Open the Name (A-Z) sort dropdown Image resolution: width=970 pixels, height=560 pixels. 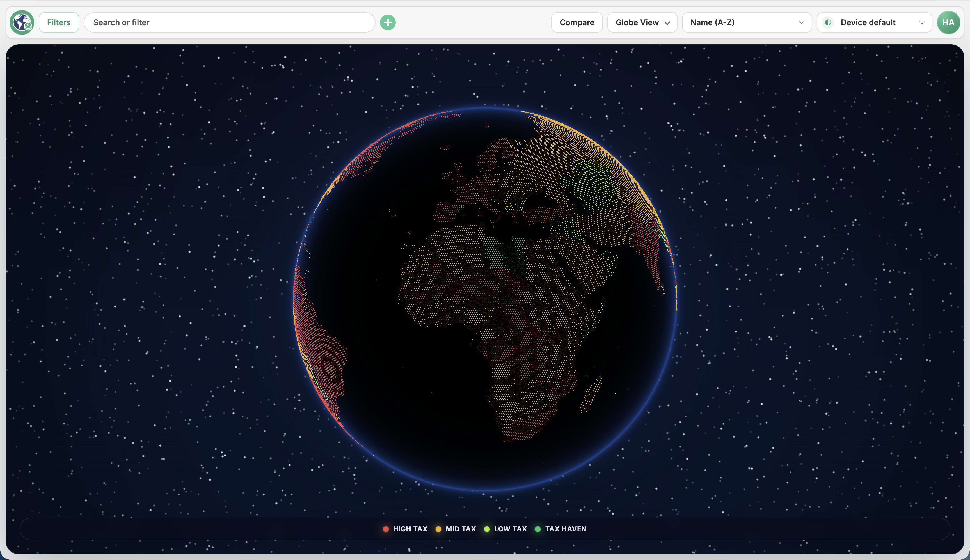point(747,22)
